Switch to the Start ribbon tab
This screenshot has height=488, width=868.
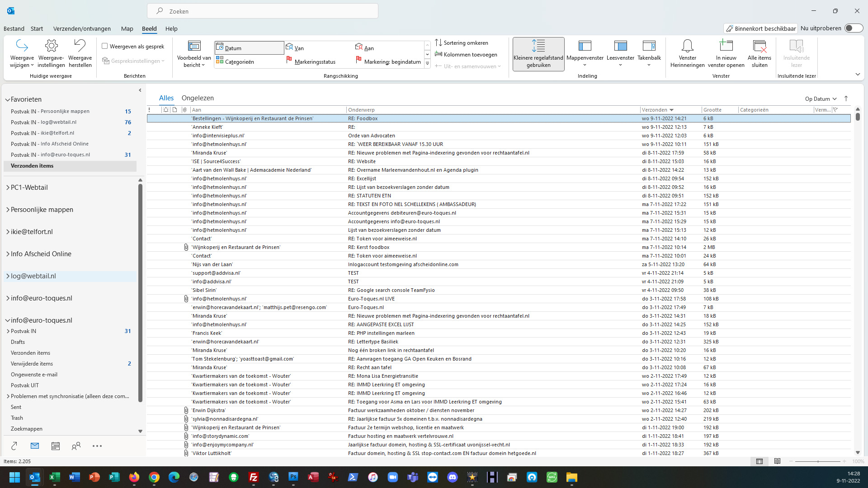click(x=37, y=28)
